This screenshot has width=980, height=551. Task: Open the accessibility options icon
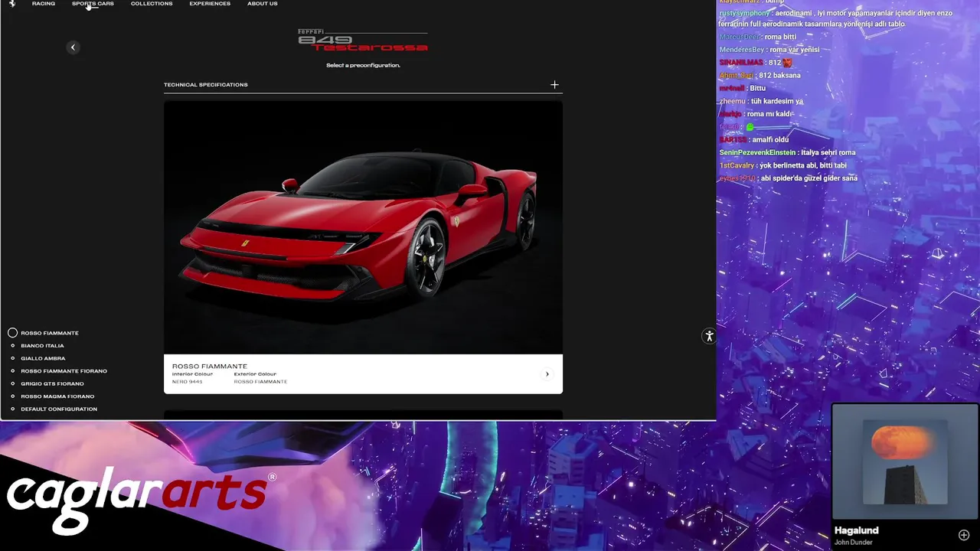(x=709, y=336)
